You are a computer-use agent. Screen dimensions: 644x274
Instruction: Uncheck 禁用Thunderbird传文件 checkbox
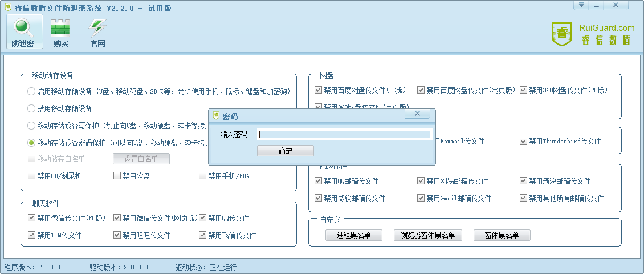pos(524,141)
